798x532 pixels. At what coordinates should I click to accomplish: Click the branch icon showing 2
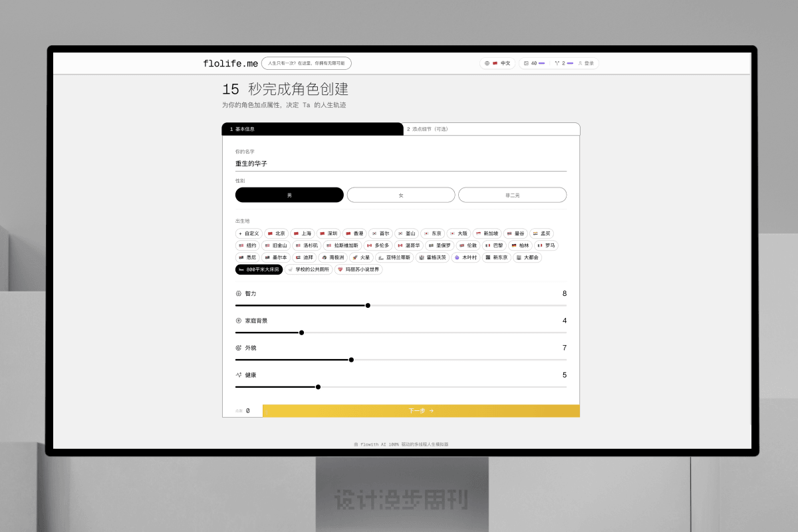coord(557,63)
